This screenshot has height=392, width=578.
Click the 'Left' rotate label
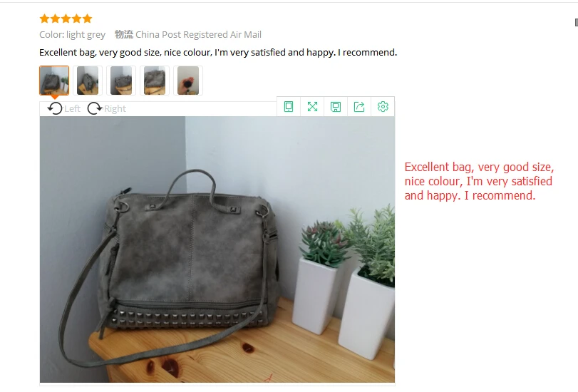tap(72, 109)
